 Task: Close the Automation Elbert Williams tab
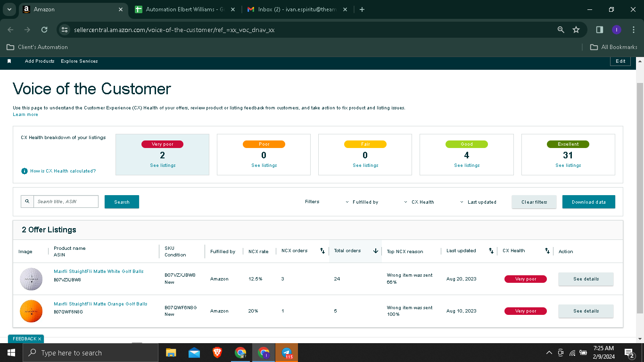point(233,9)
